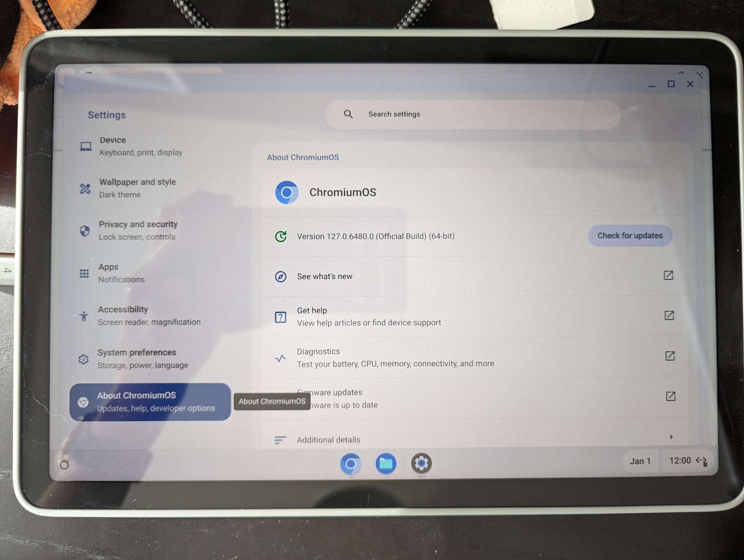Click the See what's new icon

tap(280, 277)
